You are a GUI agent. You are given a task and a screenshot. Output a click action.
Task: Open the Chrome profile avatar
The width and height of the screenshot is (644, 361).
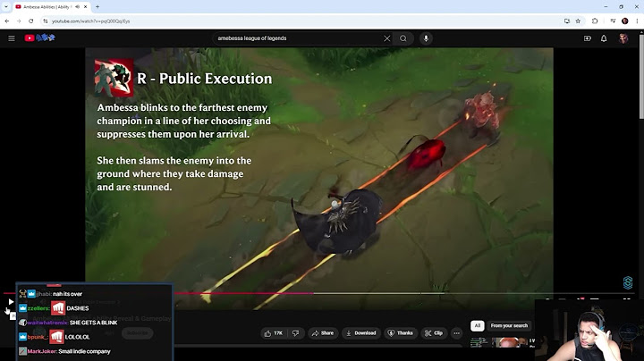(x=624, y=21)
